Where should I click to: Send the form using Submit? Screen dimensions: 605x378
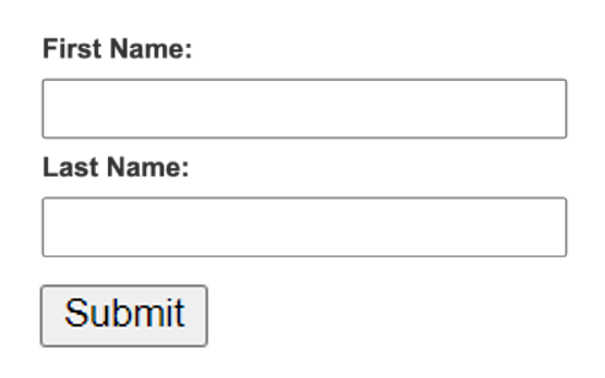[x=124, y=316]
